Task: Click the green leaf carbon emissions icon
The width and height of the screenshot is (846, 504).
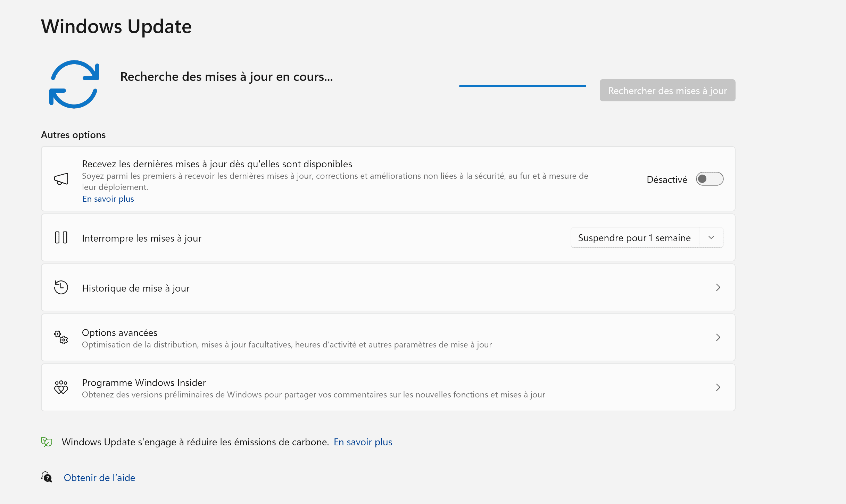Action: [47, 442]
